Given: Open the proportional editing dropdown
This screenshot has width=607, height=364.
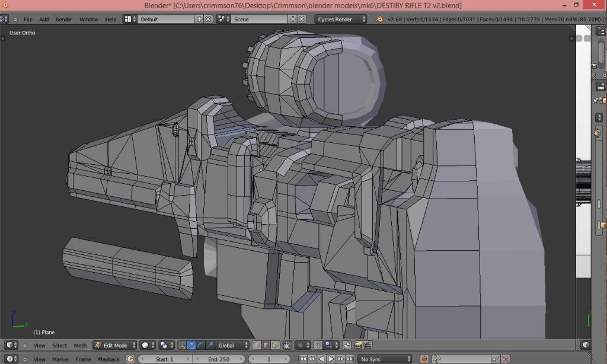Looking at the screenshot, I should click(302, 346).
